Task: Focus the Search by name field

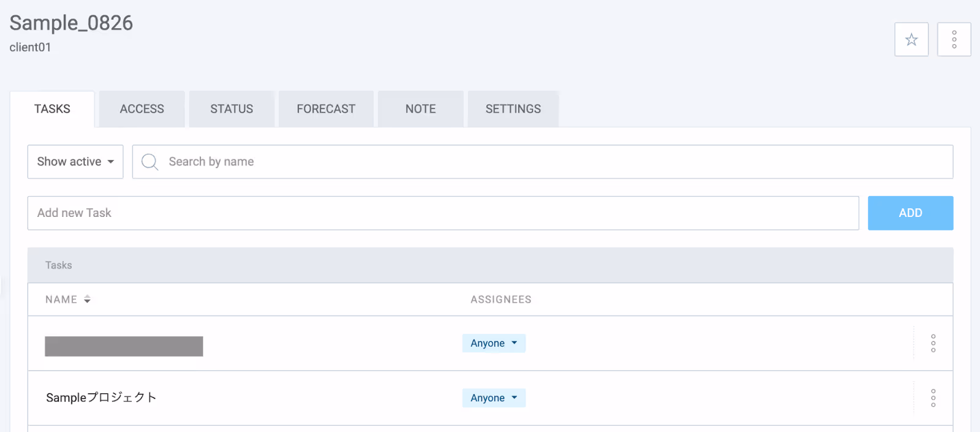Action: click(x=543, y=162)
